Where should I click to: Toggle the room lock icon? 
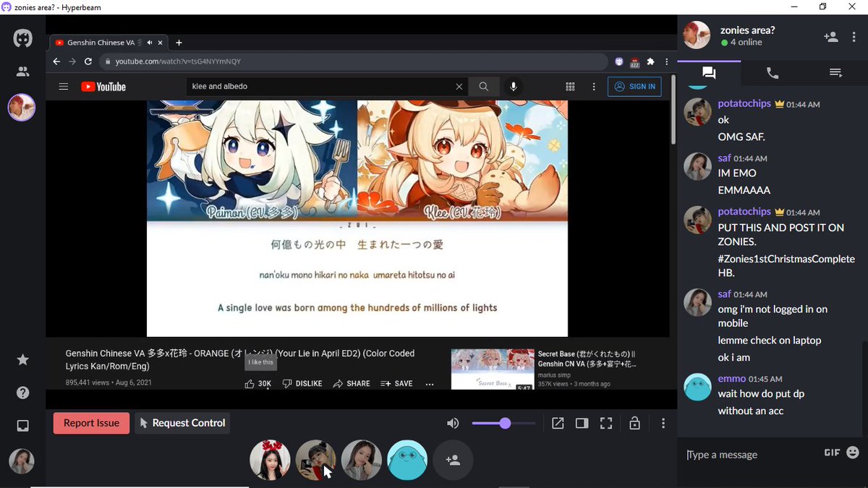634,423
